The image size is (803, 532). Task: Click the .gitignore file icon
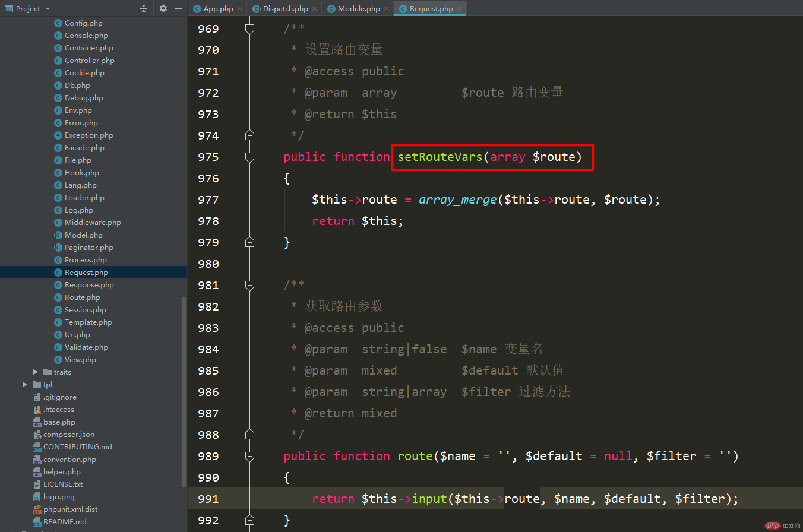coord(37,397)
